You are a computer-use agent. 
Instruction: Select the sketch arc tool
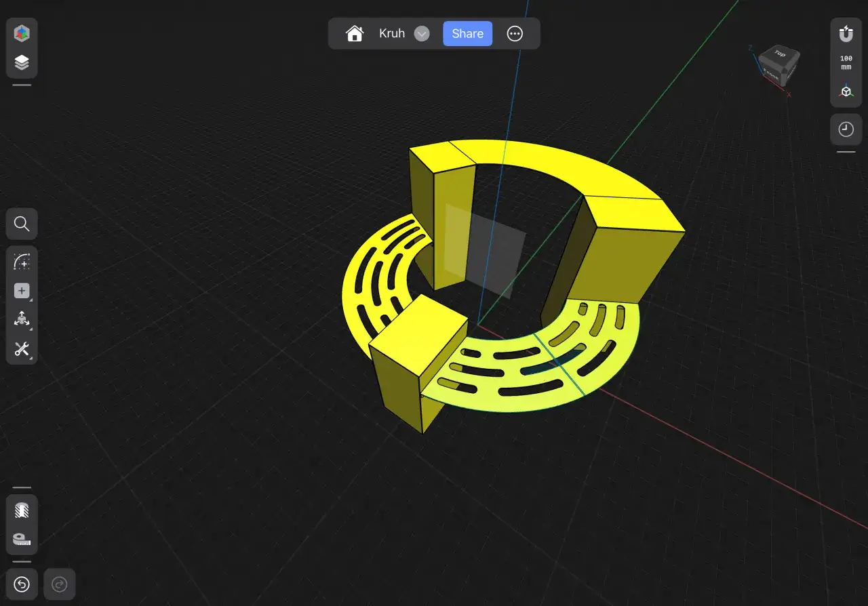(x=22, y=262)
